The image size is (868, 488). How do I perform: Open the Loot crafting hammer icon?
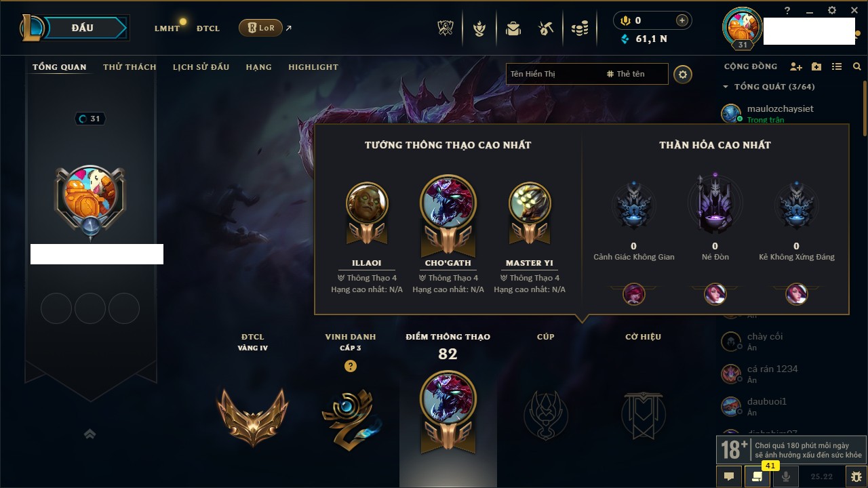546,28
